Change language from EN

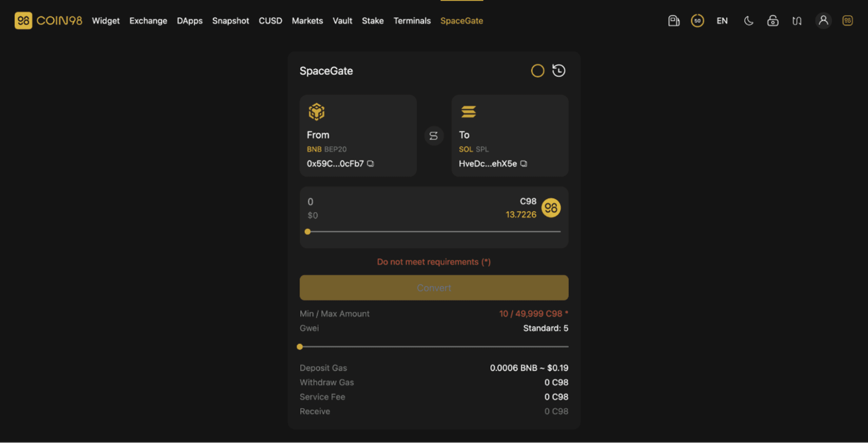point(722,21)
